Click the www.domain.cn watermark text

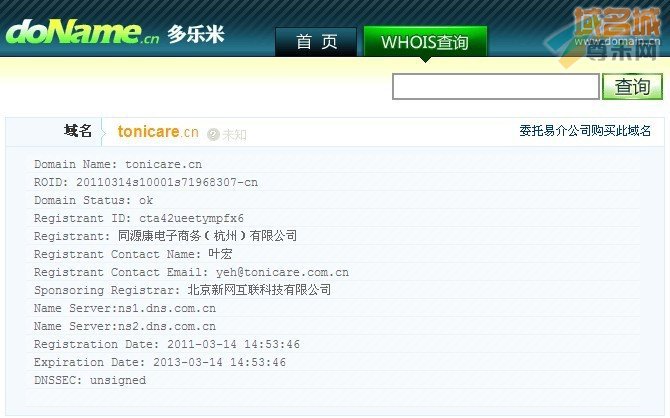617,42
